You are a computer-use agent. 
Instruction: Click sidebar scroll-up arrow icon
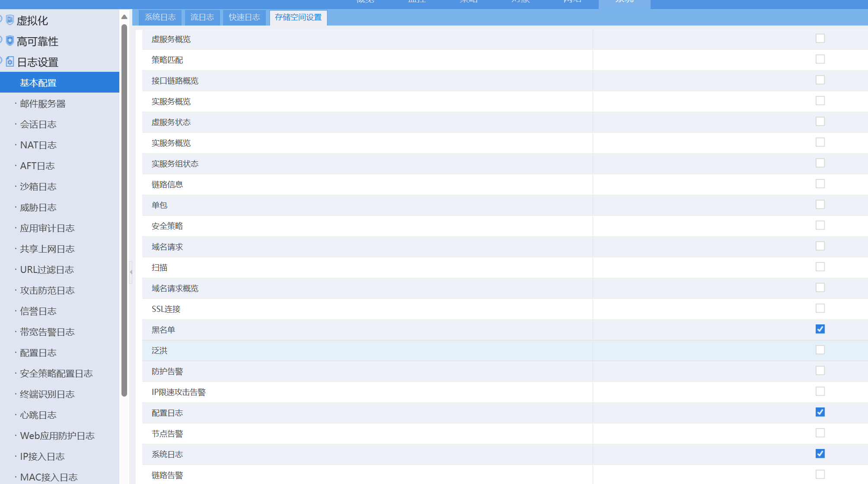click(124, 17)
